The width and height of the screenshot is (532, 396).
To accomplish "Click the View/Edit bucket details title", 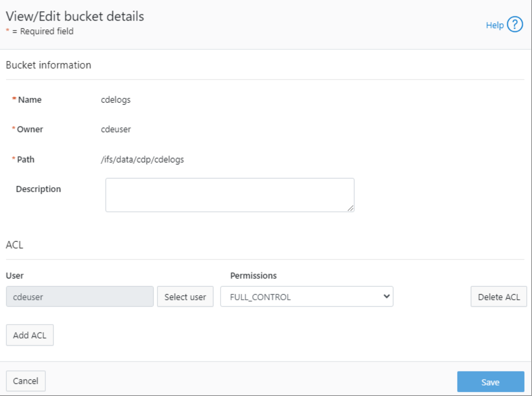I will coord(75,16).
